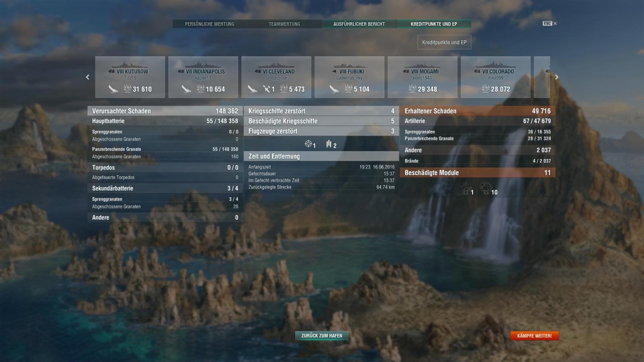Click the Colorado ship silhouette icon
Image resolution: width=644 pixels, height=362 pixels.
click(496, 65)
